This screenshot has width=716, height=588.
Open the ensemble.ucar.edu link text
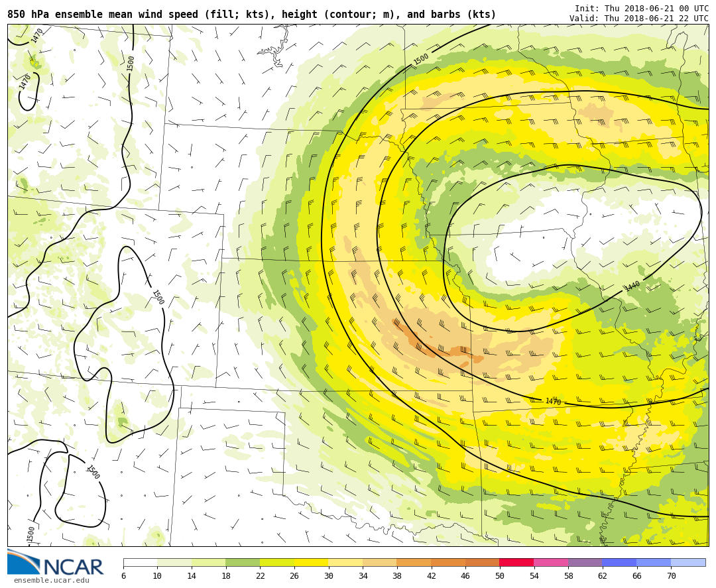click(51, 580)
